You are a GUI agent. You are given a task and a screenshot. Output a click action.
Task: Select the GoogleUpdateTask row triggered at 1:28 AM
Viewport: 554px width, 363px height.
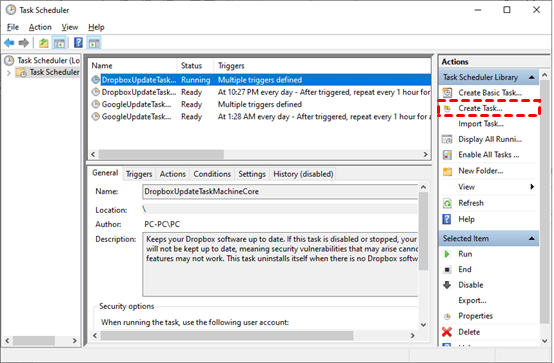coord(261,117)
